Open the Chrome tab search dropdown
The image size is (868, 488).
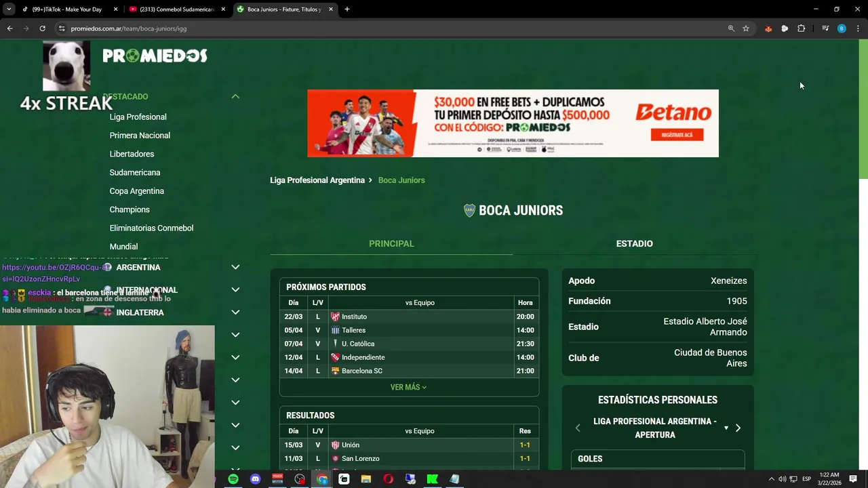tap(9, 9)
